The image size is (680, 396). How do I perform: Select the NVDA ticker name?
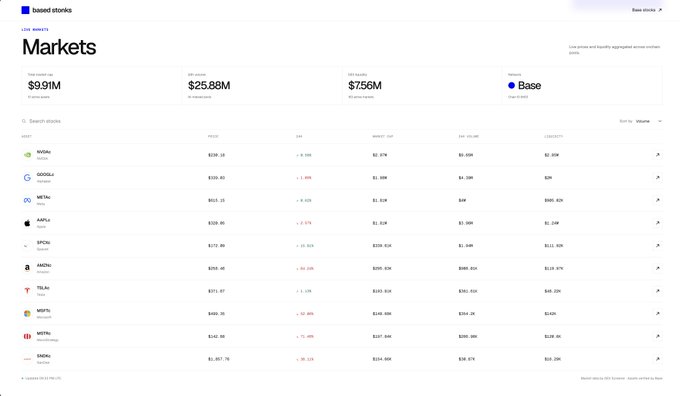tap(44, 152)
